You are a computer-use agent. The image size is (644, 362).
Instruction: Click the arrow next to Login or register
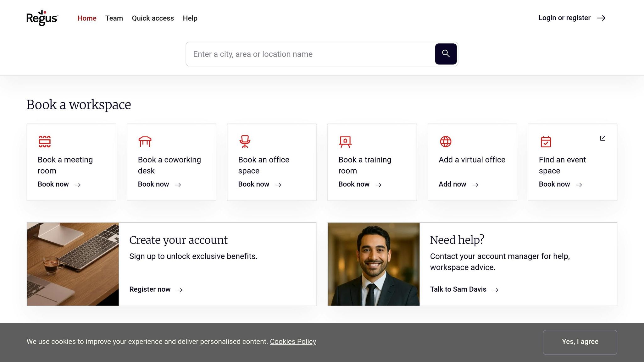tap(601, 18)
